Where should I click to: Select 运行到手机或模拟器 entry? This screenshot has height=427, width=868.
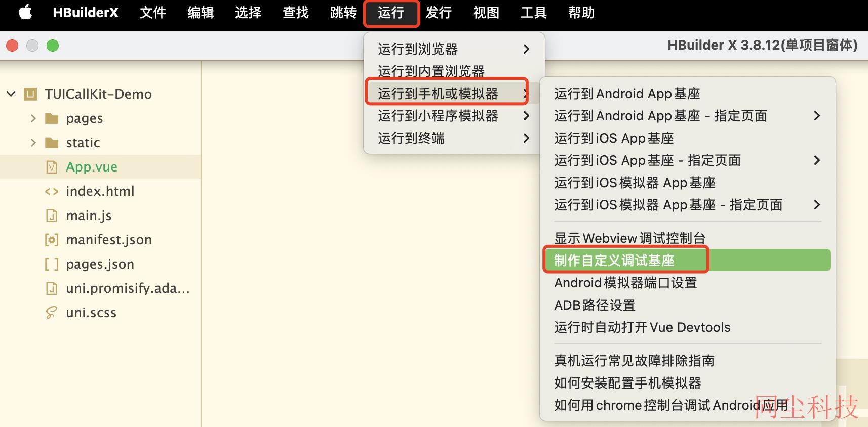454,94
